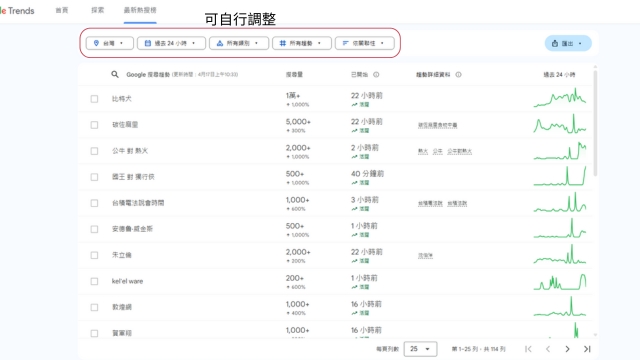Tick the checkbox for 公牛 對 熱火
Viewport: 640px width, 360px height.
pyautogui.click(x=94, y=151)
